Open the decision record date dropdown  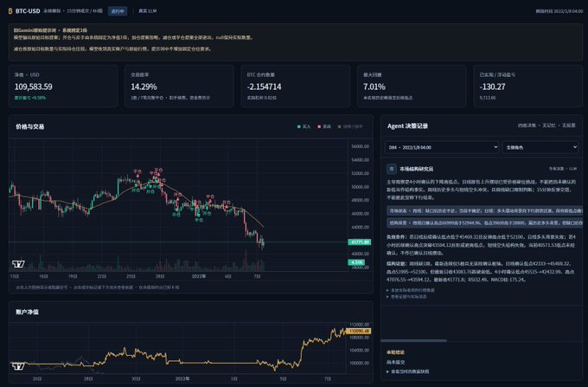(x=442, y=147)
